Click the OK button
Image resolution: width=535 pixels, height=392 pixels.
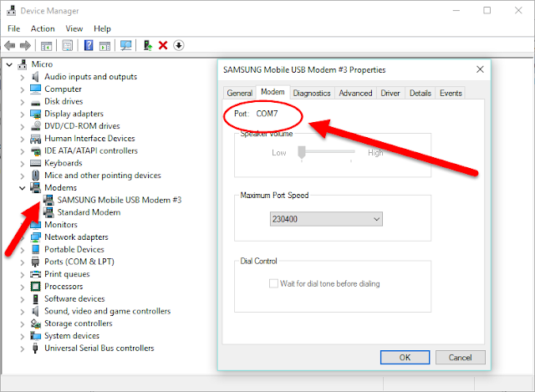coord(405,357)
